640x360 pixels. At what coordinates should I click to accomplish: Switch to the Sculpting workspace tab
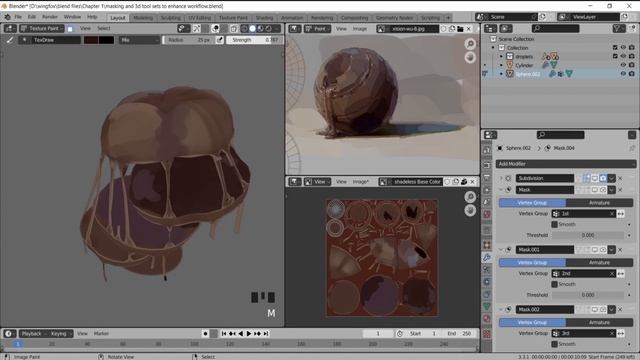coord(171,18)
